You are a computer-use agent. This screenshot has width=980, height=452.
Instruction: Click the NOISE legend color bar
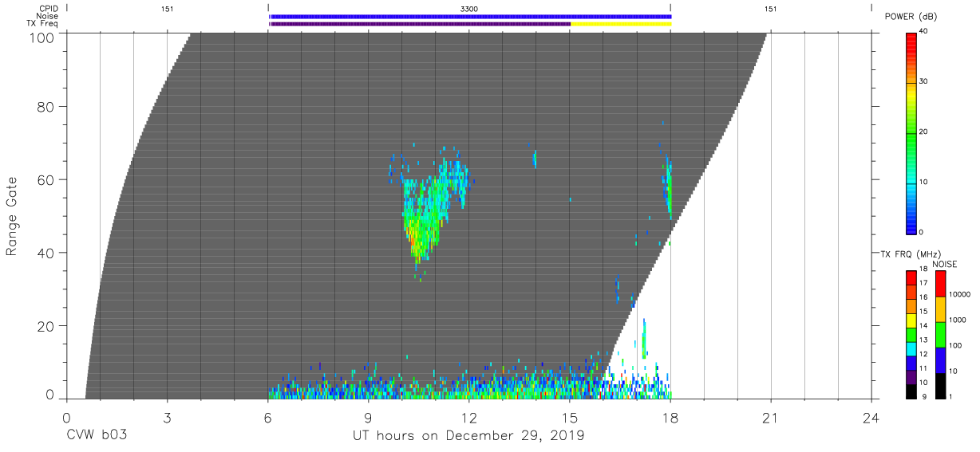coord(940,335)
